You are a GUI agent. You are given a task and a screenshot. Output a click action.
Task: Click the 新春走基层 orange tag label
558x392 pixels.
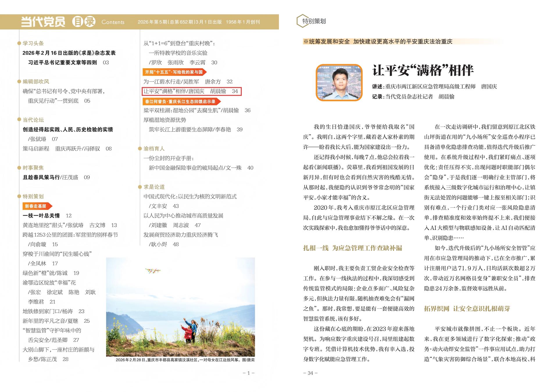[x=36, y=206]
